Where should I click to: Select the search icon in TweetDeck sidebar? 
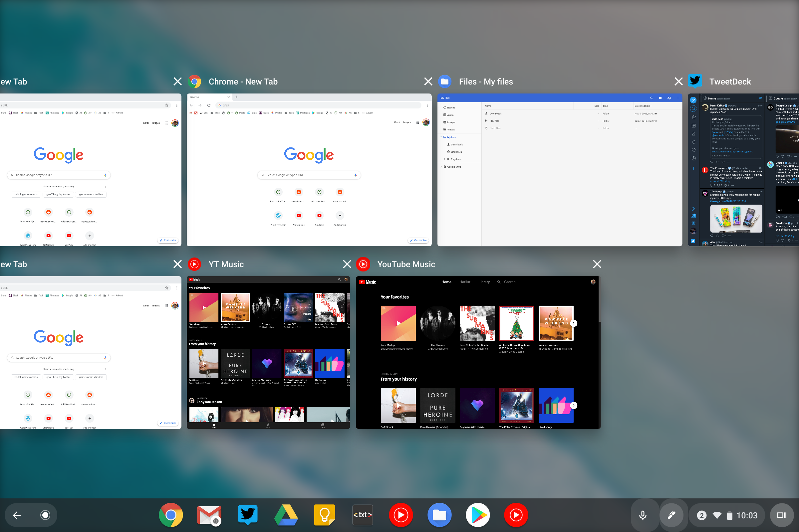(x=693, y=108)
